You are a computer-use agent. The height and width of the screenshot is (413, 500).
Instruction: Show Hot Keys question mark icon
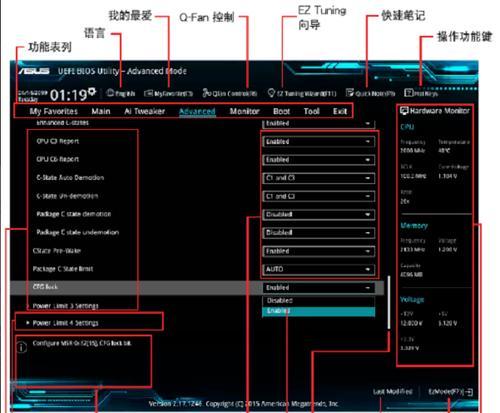[408, 93]
